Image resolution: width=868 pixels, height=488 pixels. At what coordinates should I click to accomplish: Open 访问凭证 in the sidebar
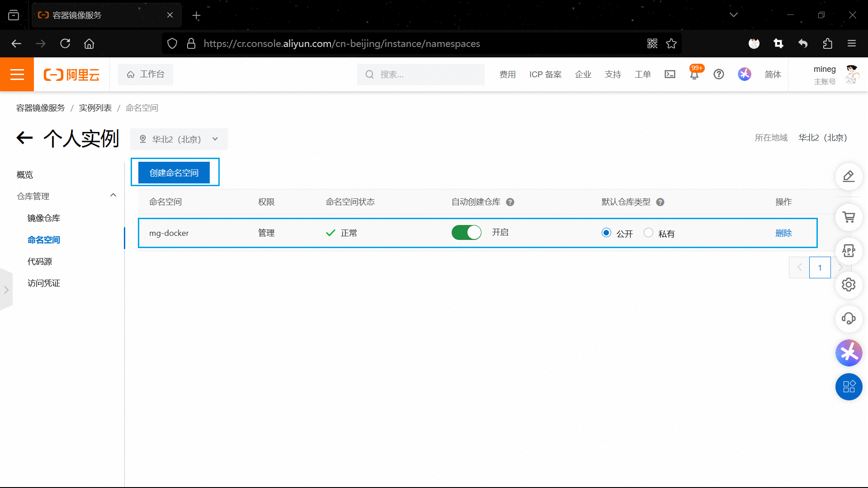[44, 283]
